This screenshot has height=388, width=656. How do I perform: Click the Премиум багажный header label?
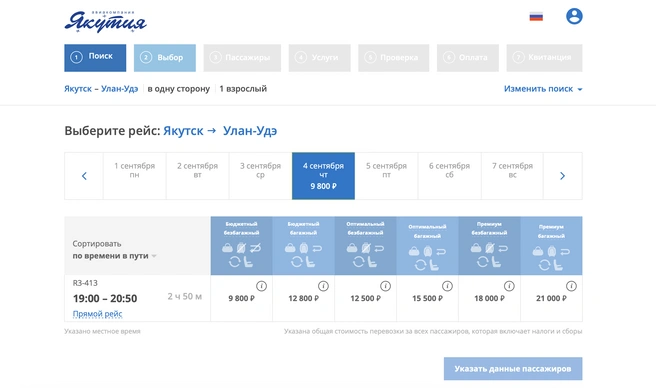[551, 231]
